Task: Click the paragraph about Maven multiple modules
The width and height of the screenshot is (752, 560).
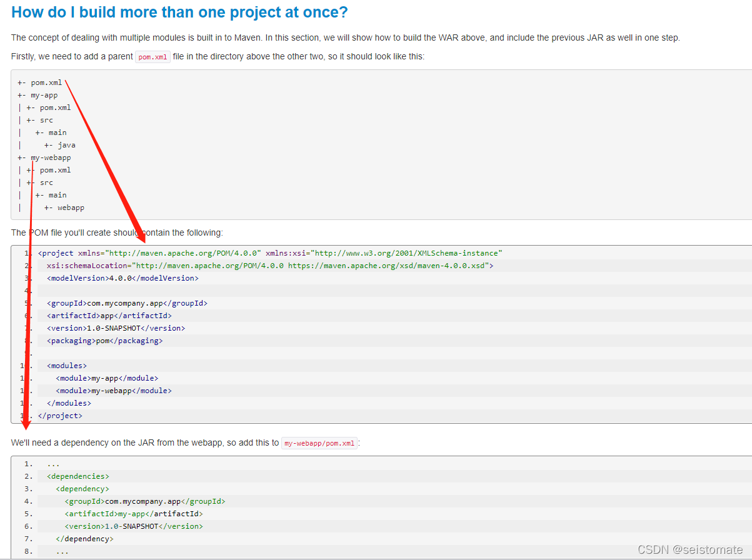Action: click(345, 37)
